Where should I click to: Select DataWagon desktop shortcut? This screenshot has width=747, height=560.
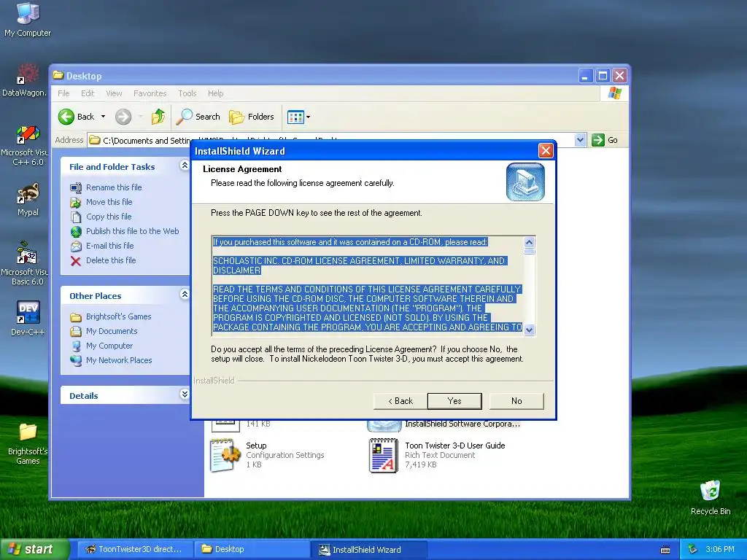pyautogui.click(x=25, y=80)
